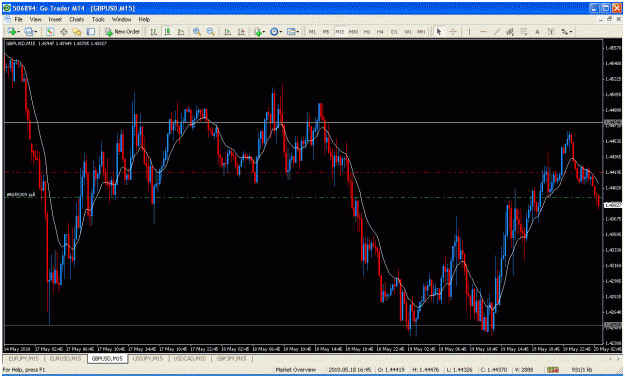Open the Templates icon
Image resolution: width=625 pixels, height=376 pixels.
[291, 31]
